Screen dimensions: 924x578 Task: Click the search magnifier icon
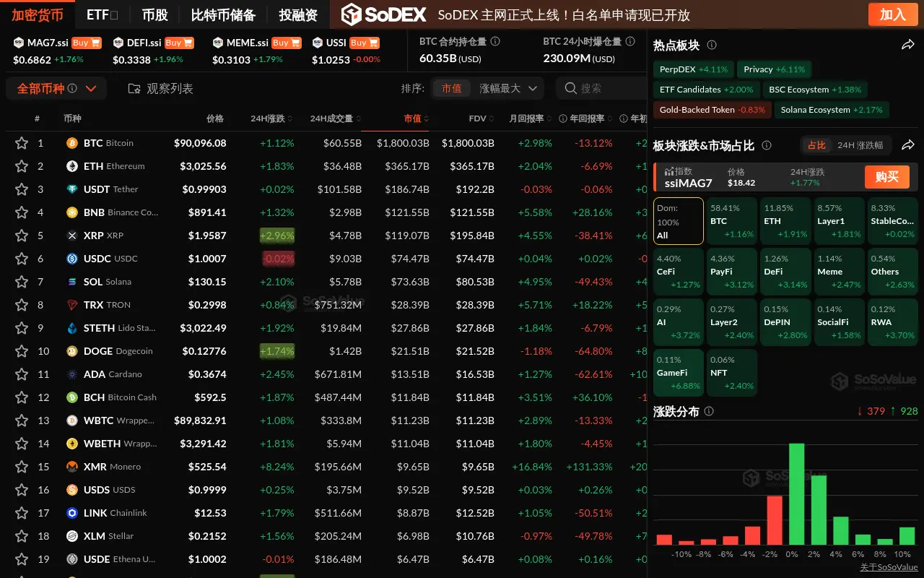(x=571, y=87)
